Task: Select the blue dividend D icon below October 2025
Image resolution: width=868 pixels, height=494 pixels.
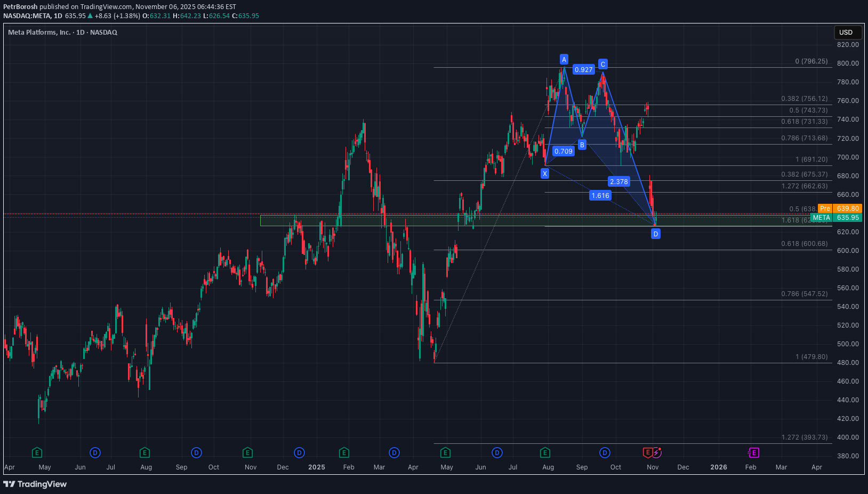Action: [604, 452]
